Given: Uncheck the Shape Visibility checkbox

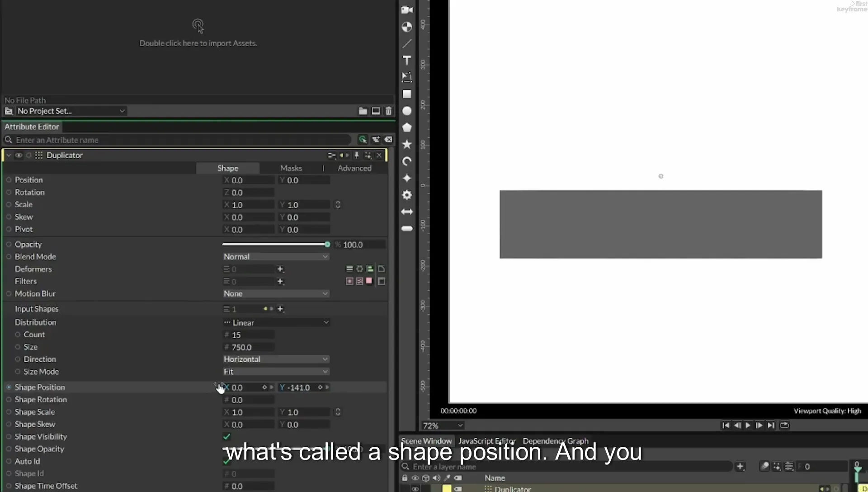Looking at the screenshot, I should tap(227, 436).
